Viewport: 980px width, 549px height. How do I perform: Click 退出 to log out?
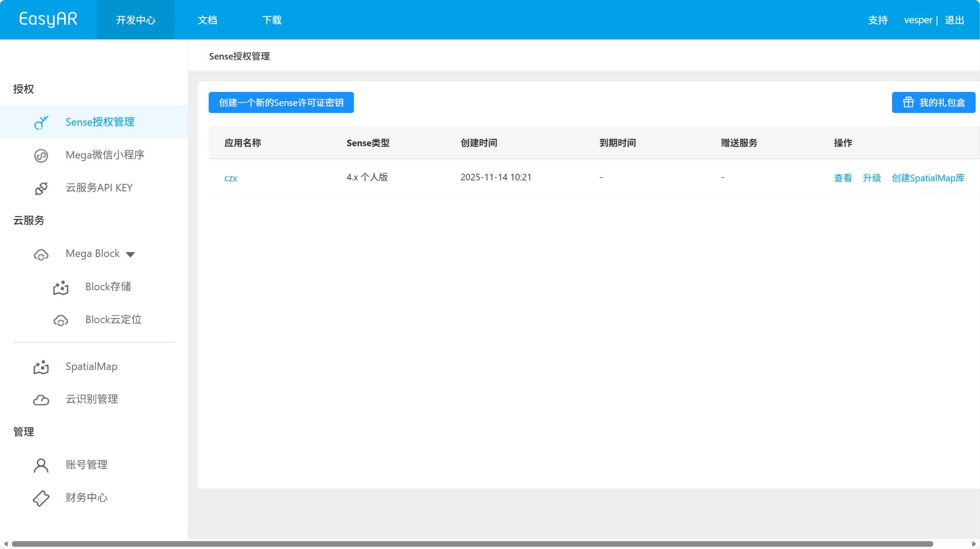click(954, 20)
